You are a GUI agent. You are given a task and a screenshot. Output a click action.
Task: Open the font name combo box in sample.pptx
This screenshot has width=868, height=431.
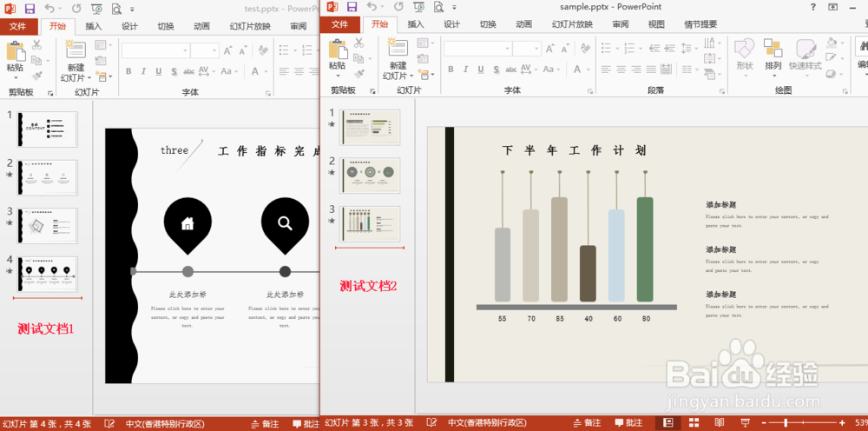tap(477, 49)
